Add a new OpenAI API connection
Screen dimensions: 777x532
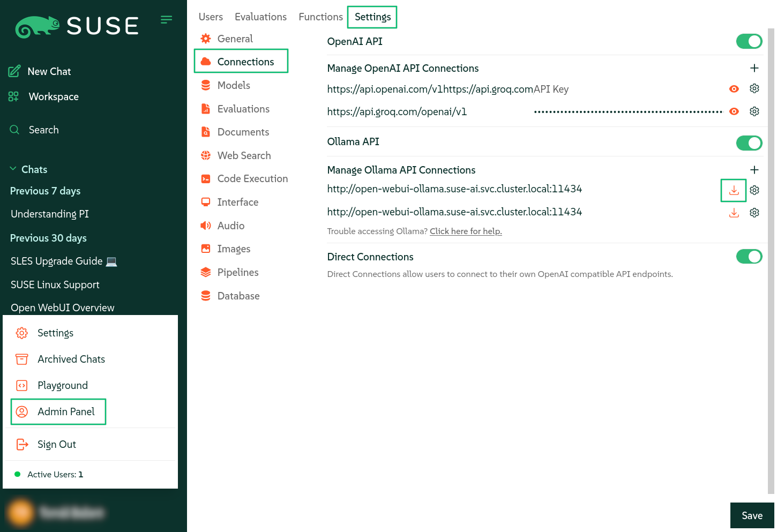click(x=754, y=68)
